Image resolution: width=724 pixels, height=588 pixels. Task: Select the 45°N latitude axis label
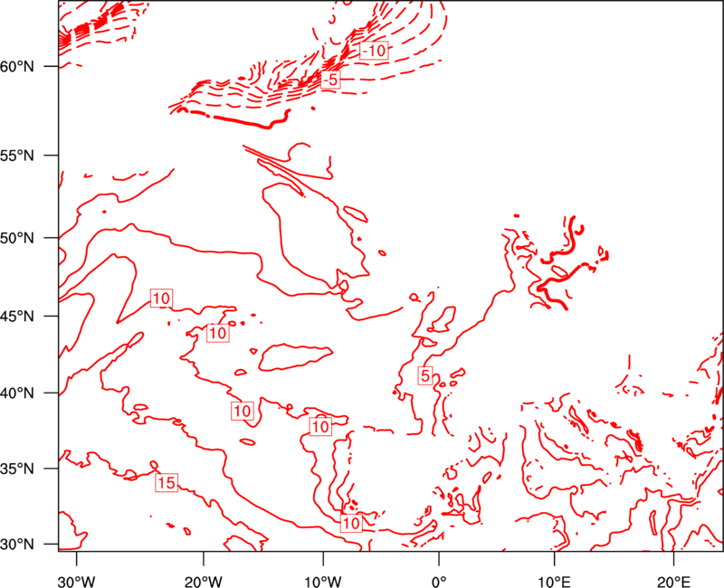click(x=17, y=317)
